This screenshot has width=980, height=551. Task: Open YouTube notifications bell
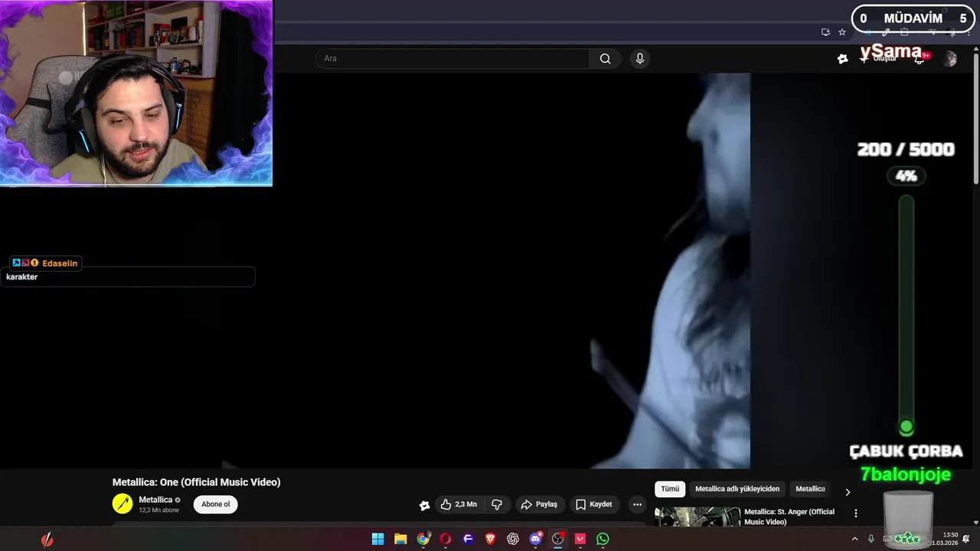(x=920, y=59)
